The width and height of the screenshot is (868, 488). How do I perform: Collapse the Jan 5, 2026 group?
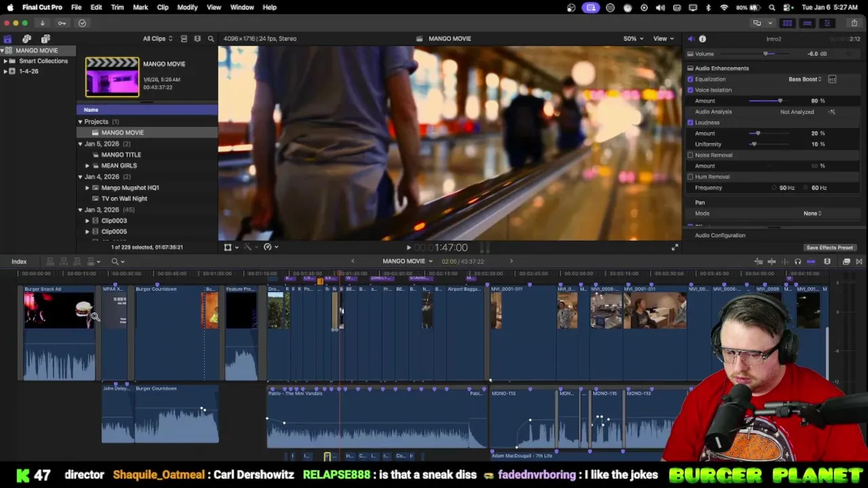(80, 144)
